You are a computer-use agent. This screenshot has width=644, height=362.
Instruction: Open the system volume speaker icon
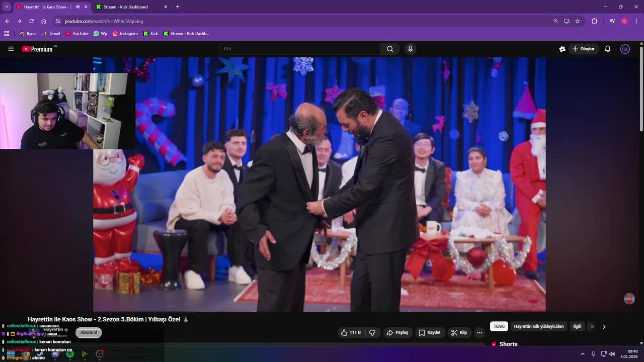pos(612,354)
